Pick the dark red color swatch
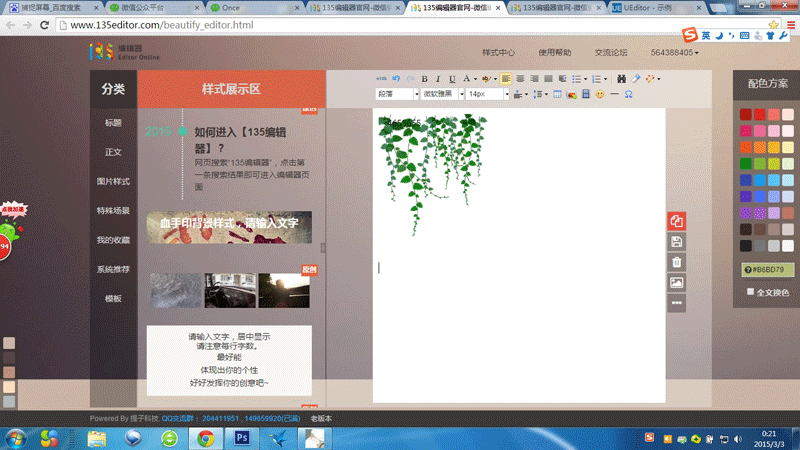 point(746,114)
